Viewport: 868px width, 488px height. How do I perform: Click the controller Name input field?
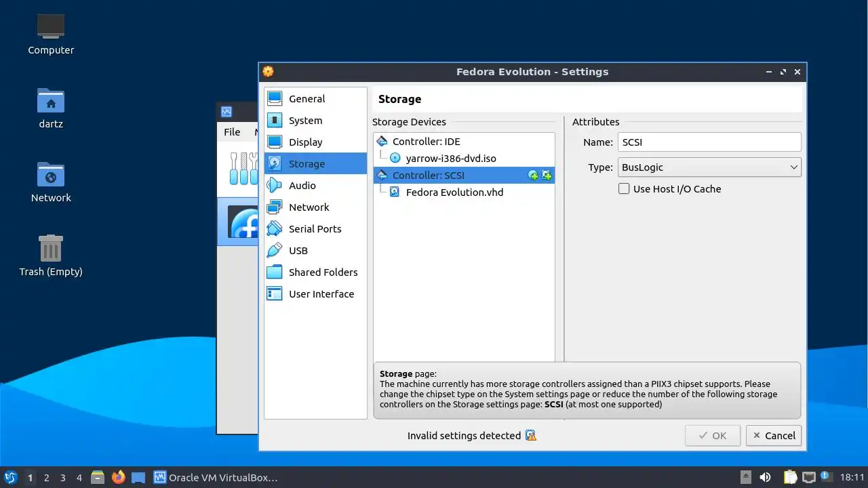(x=709, y=142)
